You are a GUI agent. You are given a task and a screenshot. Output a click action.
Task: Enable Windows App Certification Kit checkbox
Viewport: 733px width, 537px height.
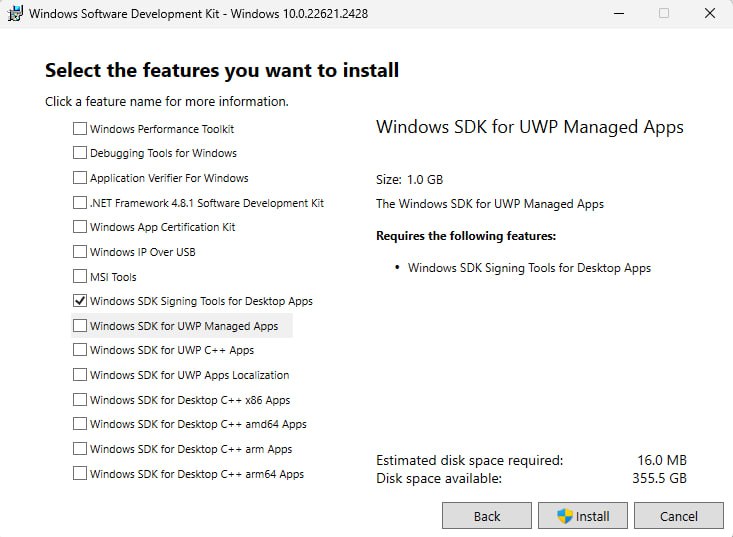pos(80,227)
